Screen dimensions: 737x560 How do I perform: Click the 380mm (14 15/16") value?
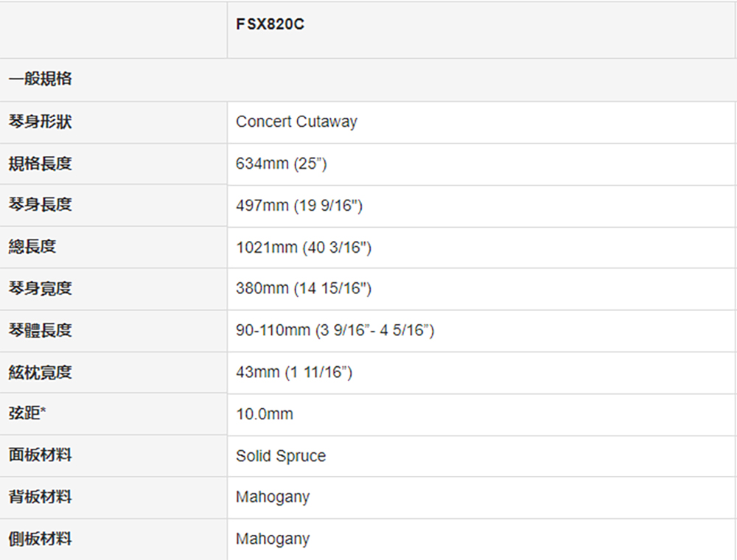pyautogui.click(x=304, y=288)
